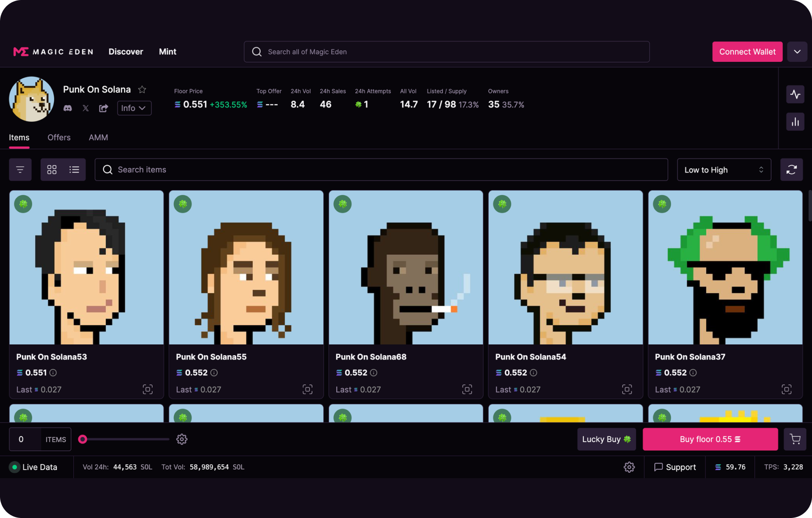The image size is (812, 518).
Task: Show price info for Punk On Solana53
Action: (x=53, y=373)
